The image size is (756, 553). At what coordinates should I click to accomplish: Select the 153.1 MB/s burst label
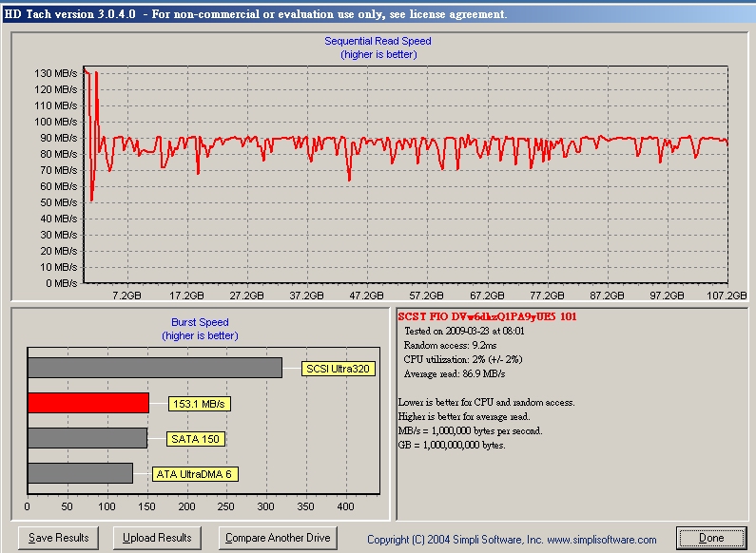pos(199,404)
